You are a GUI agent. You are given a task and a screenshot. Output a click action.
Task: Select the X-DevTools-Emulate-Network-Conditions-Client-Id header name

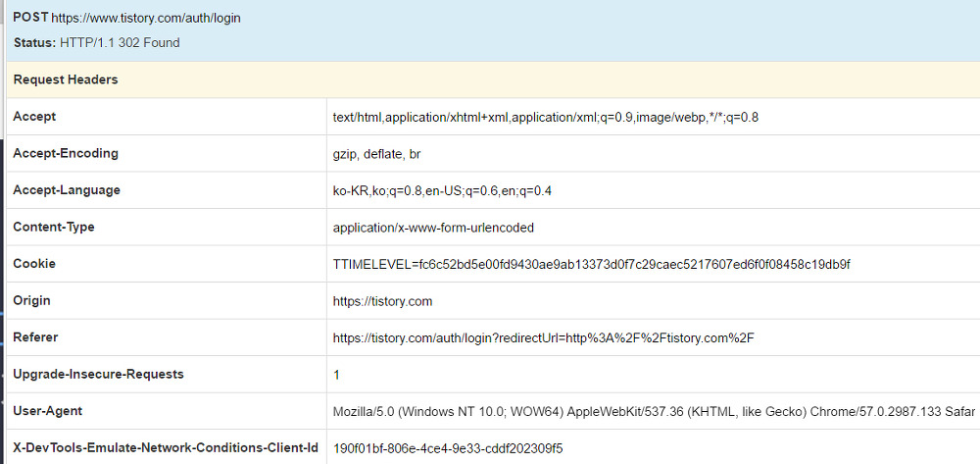pyautogui.click(x=166, y=447)
